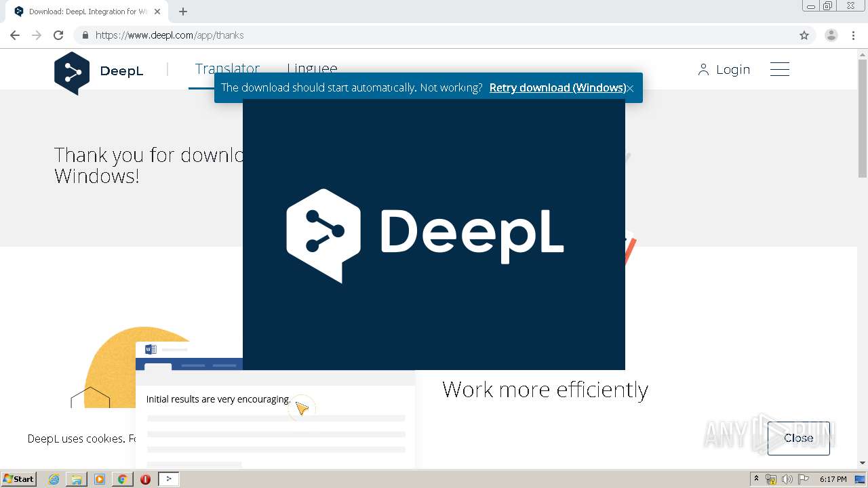Dismiss the download notification banner

pos(630,88)
